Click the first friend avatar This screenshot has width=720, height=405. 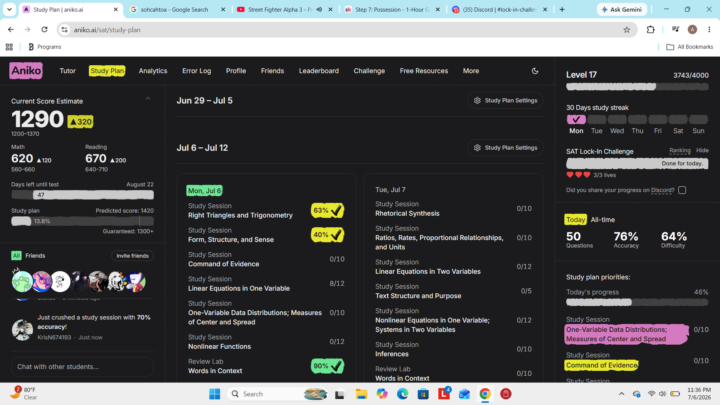pos(22,281)
